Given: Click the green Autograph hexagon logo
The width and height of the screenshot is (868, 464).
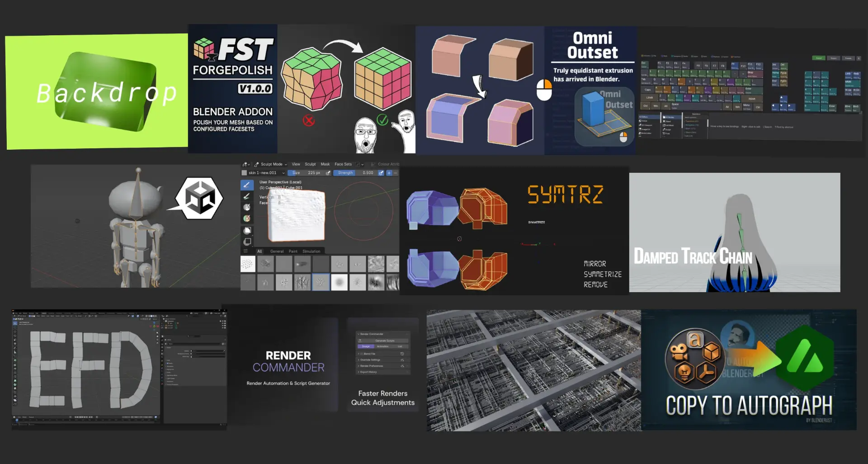Looking at the screenshot, I should (806, 358).
